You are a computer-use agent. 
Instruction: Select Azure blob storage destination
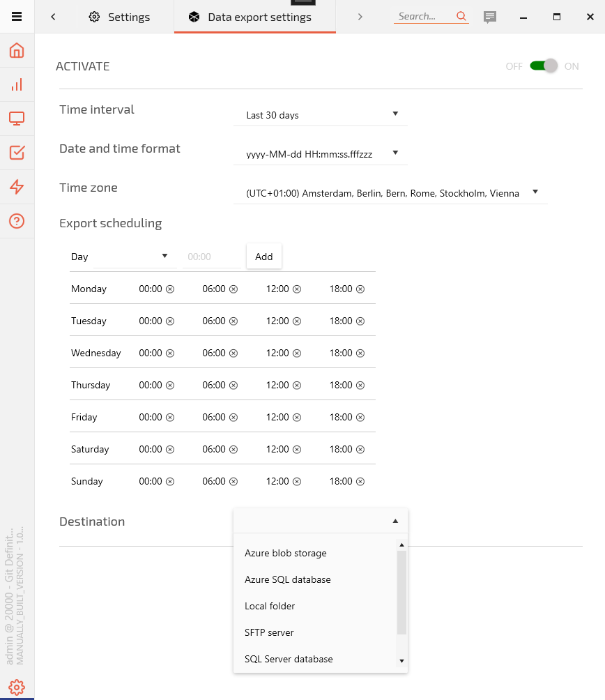[286, 553]
